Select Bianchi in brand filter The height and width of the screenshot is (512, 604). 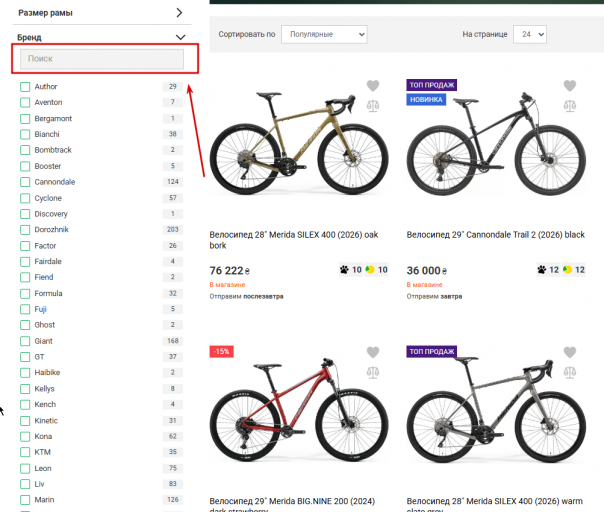[x=25, y=134]
